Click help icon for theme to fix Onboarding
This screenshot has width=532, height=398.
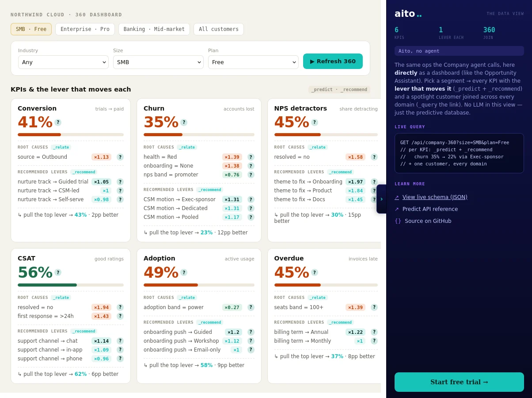coord(374,182)
